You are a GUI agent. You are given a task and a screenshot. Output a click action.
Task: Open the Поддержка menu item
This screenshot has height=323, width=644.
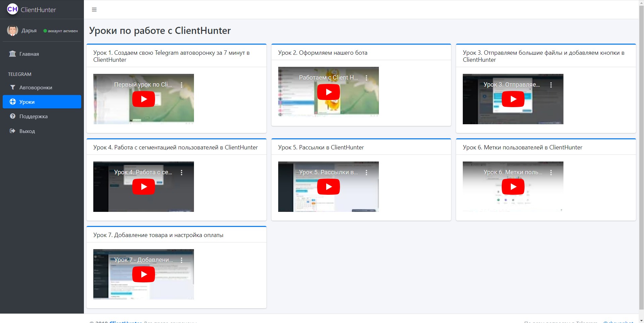click(x=42, y=116)
